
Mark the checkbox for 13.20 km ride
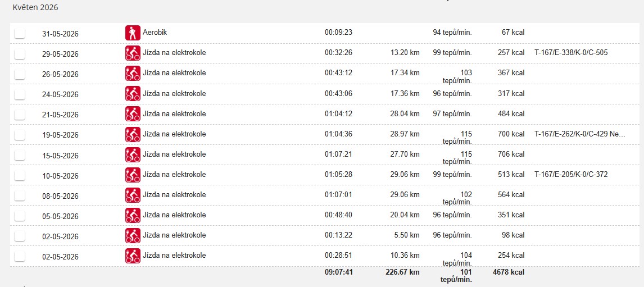pyautogui.click(x=19, y=54)
